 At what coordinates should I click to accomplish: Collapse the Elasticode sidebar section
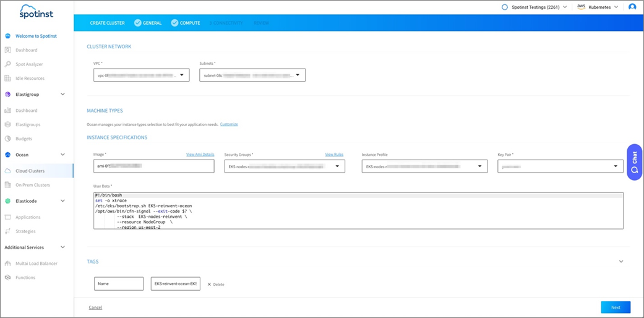tap(63, 201)
